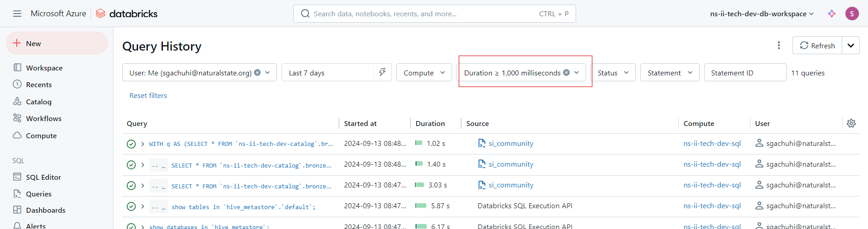Viewport: 868px width, 229px height.
Task: Expand the Duration filter dropdown
Action: coord(577,72)
